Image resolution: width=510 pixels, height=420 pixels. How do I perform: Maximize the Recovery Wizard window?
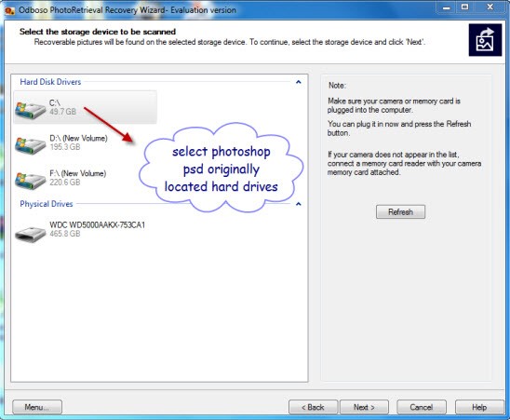465,7
